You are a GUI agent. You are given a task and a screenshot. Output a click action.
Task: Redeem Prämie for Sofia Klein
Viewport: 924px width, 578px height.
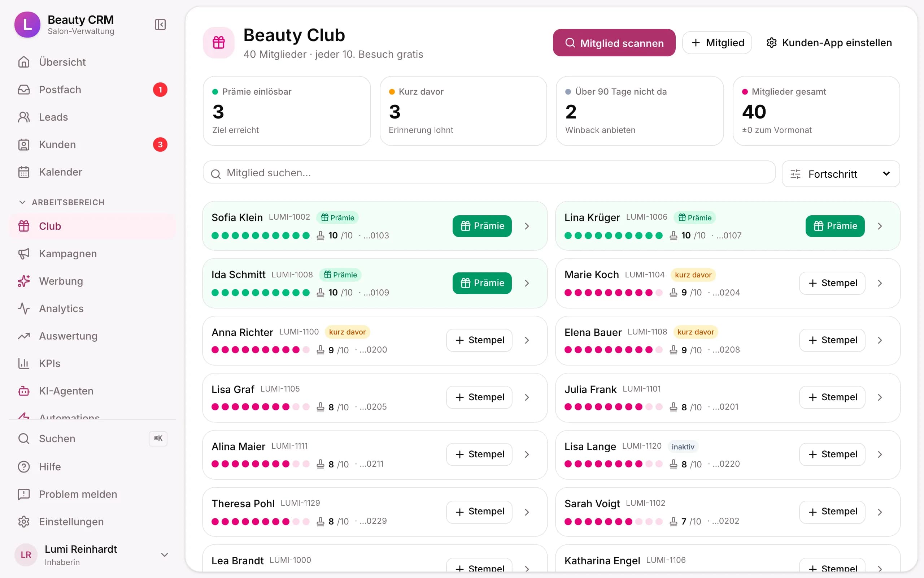tap(482, 226)
